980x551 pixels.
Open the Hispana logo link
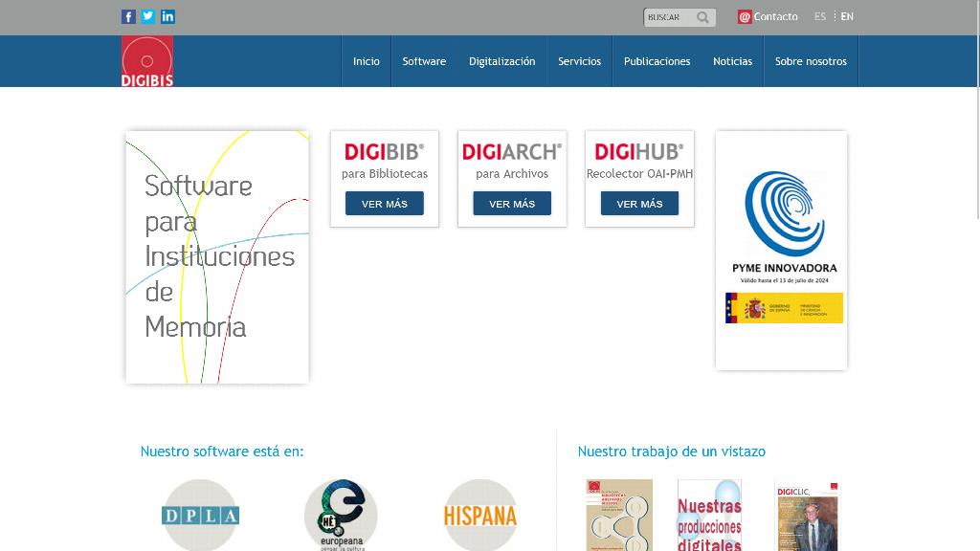(x=480, y=516)
